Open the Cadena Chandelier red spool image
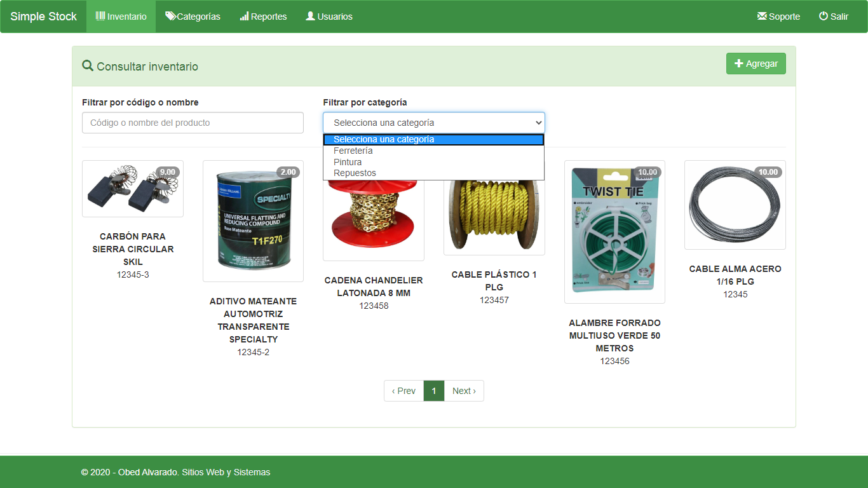 374,219
